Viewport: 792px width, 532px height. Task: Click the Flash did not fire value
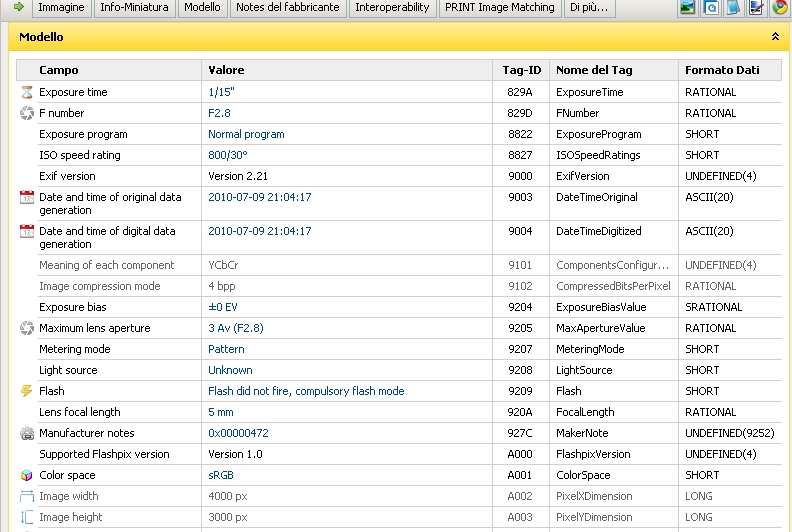[x=306, y=391]
